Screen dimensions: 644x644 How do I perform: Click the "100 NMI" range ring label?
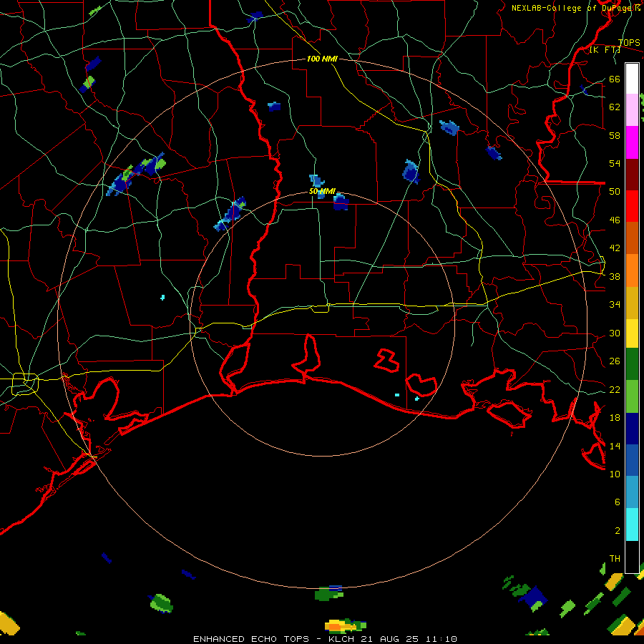[x=322, y=59]
